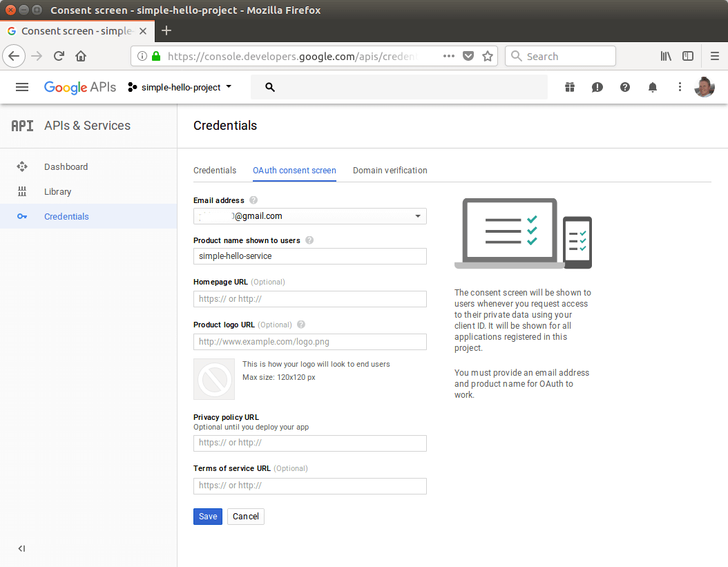Open Library in the sidebar
The width and height of the screenshot is (728, 567).
[x=57, y=191]
